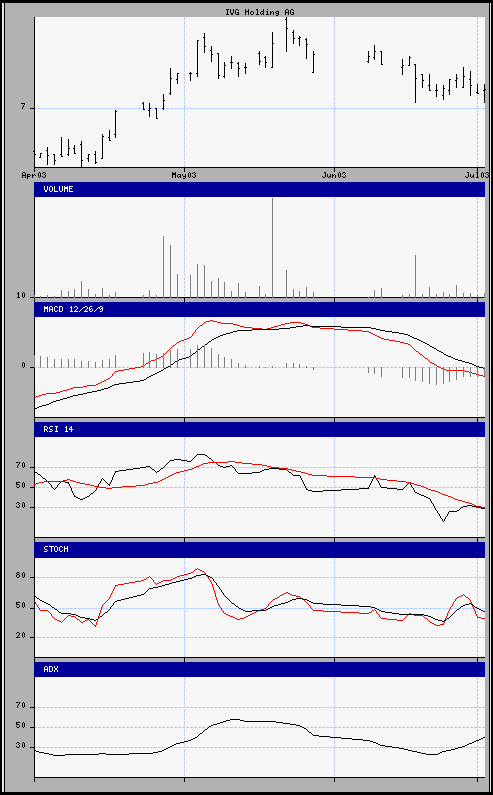Click the ADX panel header
The image size is (493, 795).
click(x=260, y=669)
